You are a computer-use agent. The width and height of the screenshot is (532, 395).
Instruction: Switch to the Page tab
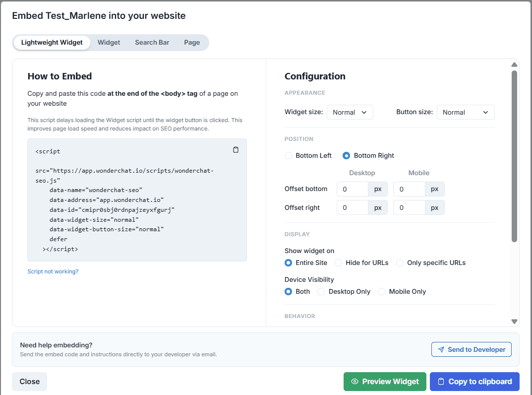192,43
